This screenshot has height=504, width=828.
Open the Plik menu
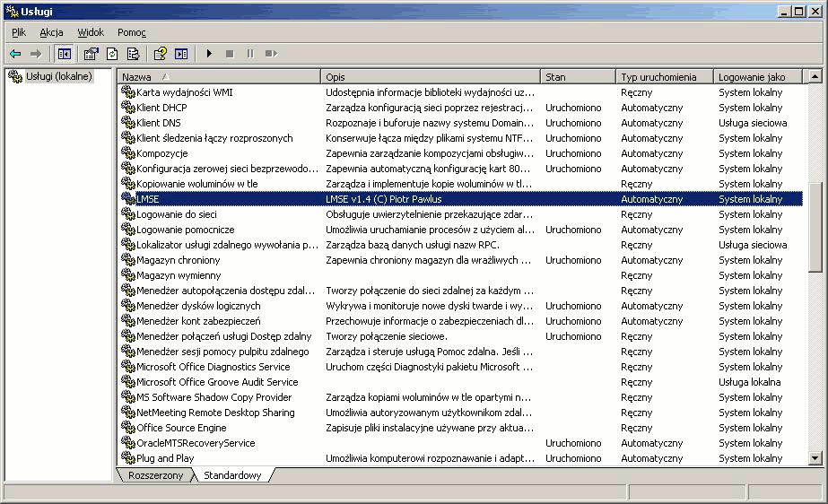point(19,32)
